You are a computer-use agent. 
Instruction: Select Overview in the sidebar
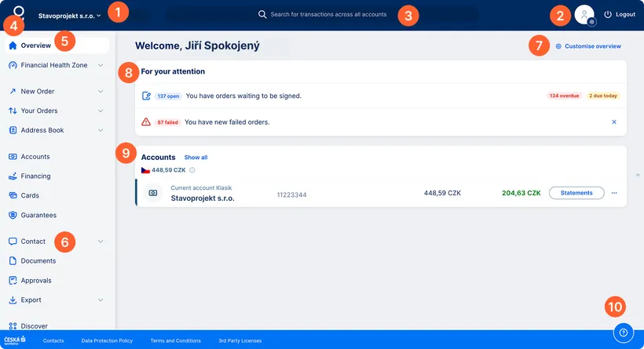coord(57,45)
